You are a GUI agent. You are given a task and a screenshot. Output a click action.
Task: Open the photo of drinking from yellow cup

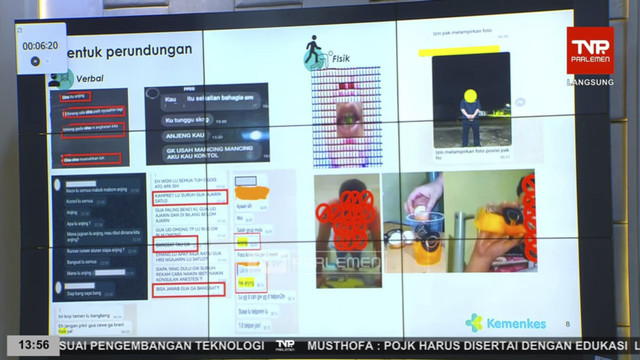point(490,221)
